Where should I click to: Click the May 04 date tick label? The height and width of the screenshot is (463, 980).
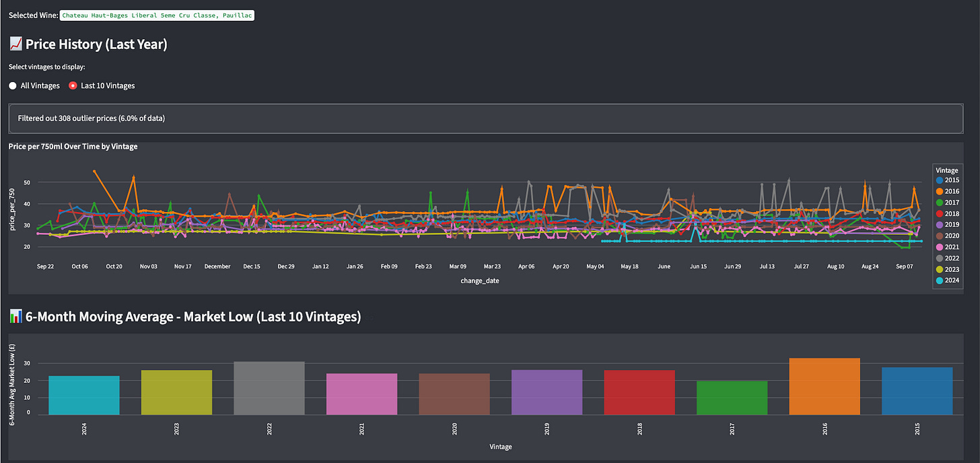pyautogui.click(x=596, y=266)
